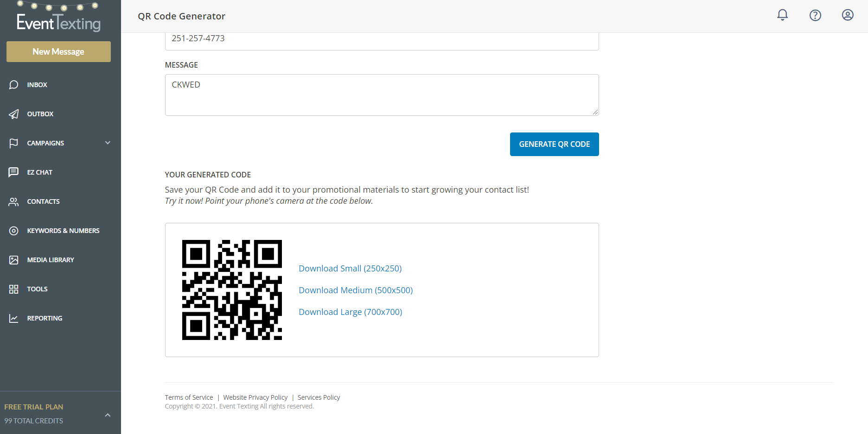The height and width of the screenshot is (434, 868).
Task: Download Medium (500x500) QR code
Action: tap(356, 290)
